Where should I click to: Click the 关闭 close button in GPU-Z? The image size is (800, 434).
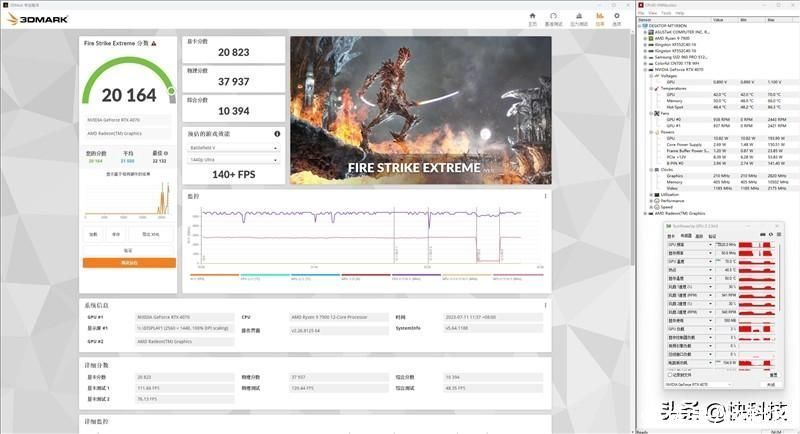[771, 384]
